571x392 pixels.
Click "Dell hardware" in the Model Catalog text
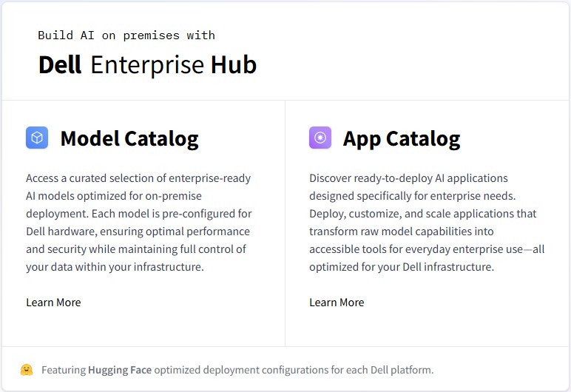(58, 232)
